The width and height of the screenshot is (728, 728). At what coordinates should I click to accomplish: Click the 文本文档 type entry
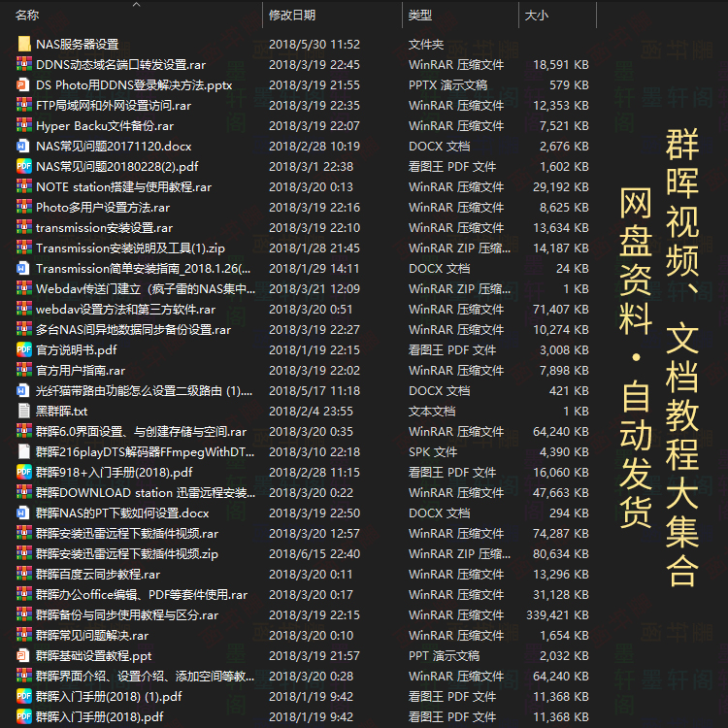point(432,411)
